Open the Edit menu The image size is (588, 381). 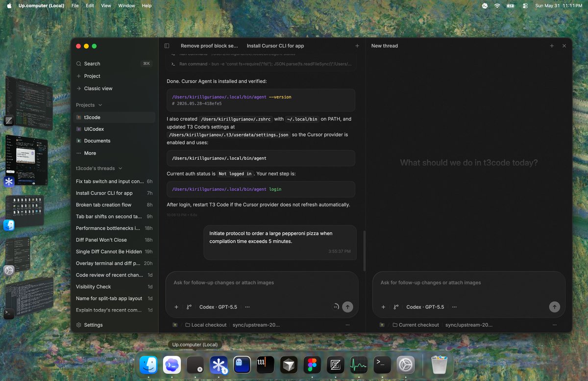coord(90,5)
